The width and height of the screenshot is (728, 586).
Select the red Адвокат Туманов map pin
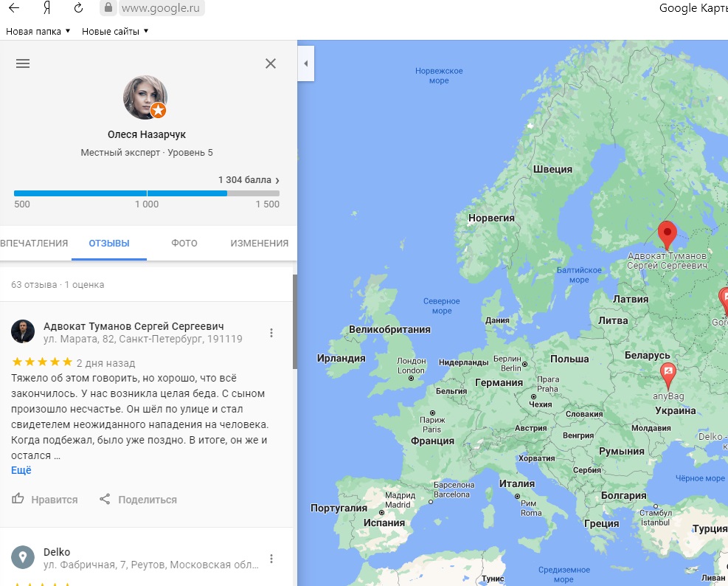(x=668, y=235)
